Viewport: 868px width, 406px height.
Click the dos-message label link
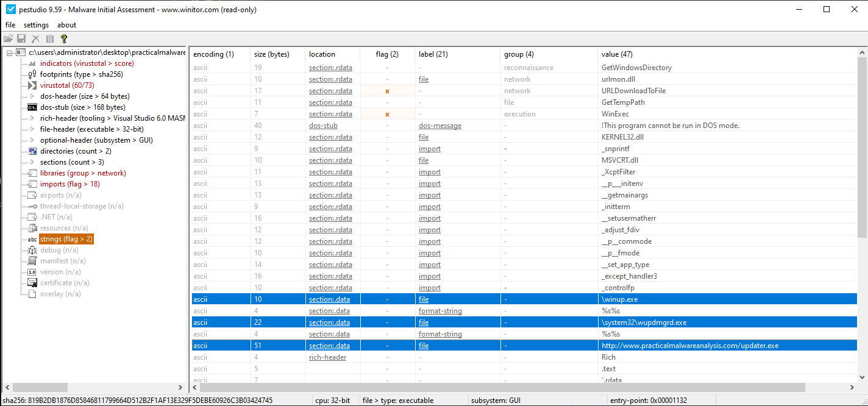pyautogui.click(x=439, y=126)
